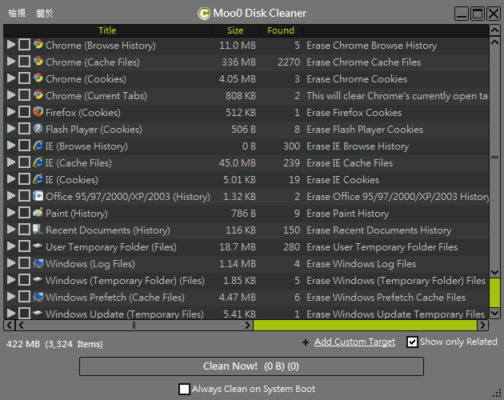Select the 'Erase Chrome Cache Files' description
The image size is (504, 400).
pyautogui.click(x=363, y=62)
